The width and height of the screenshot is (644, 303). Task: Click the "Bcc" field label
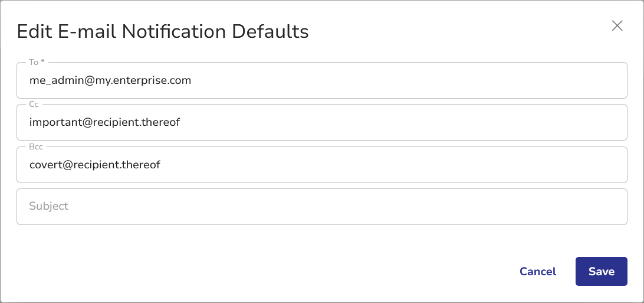click(x=36, y=147)
